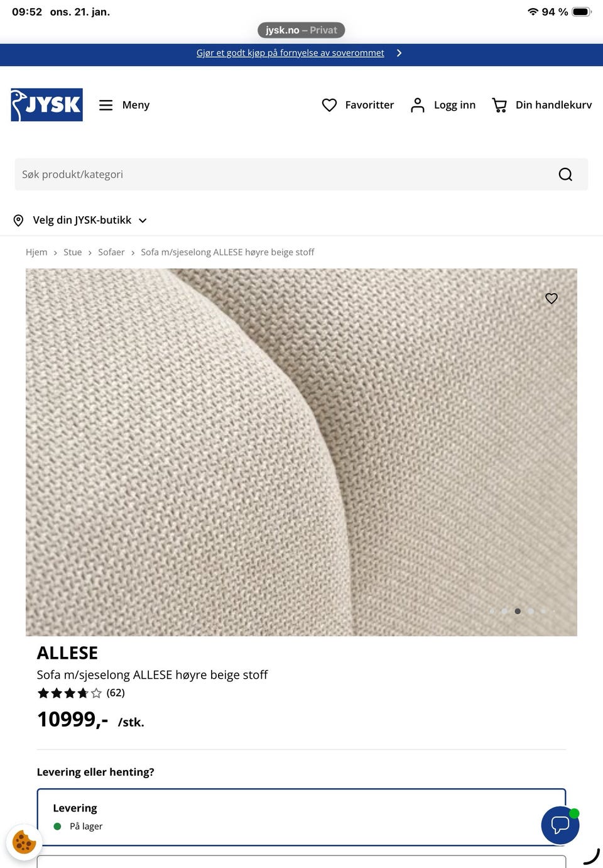Open the fornyelse av soverommet link

pyautogui.click(x=290, y=53)
